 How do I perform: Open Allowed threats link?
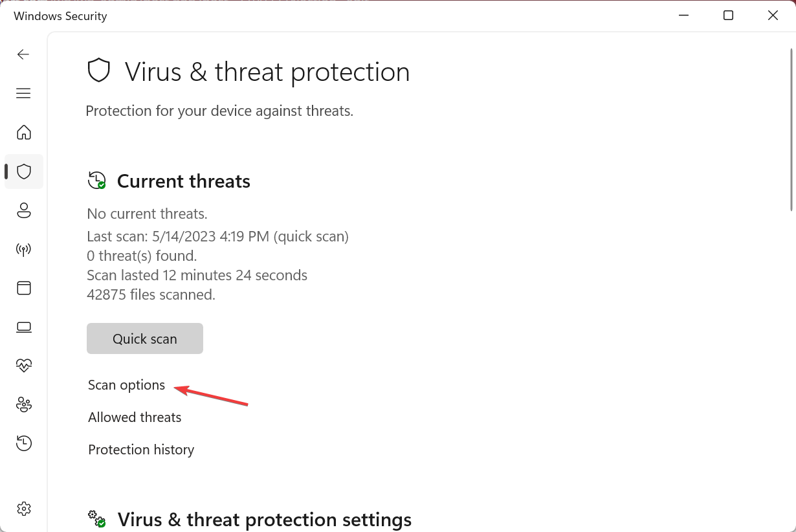135,417
